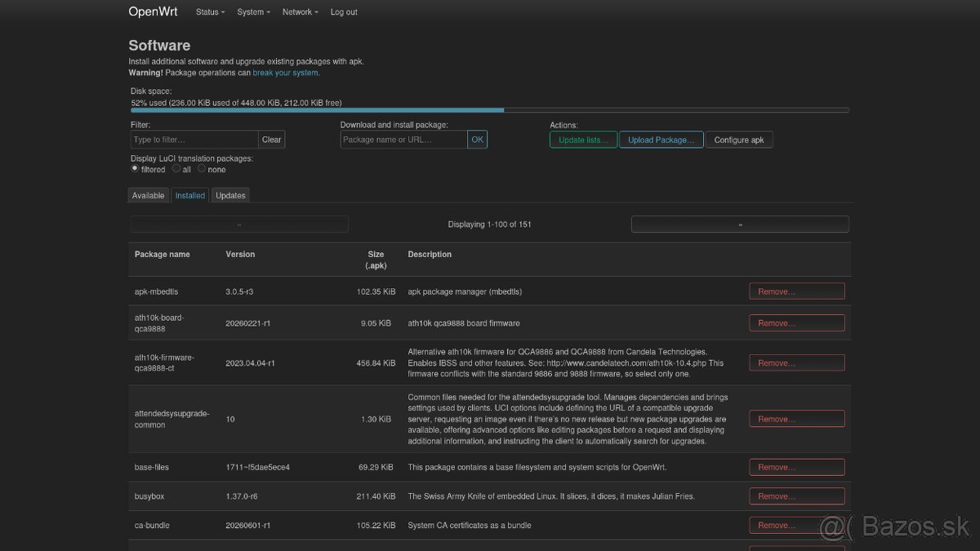980x551 pixels.
Task: Select the 'all' translation radio option
Action: pos(176,169)
